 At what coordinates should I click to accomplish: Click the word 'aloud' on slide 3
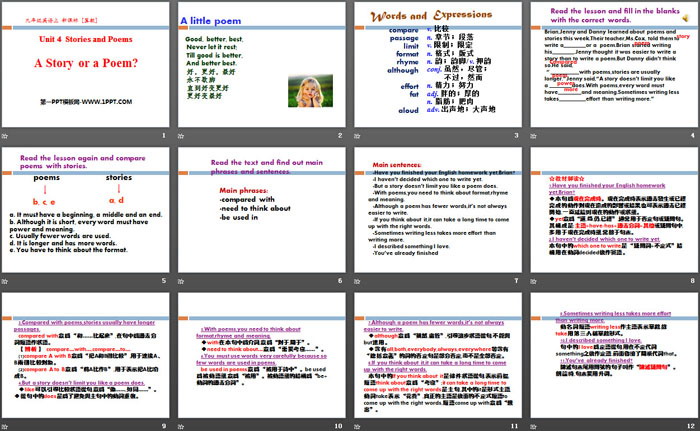tap(408, 110)
